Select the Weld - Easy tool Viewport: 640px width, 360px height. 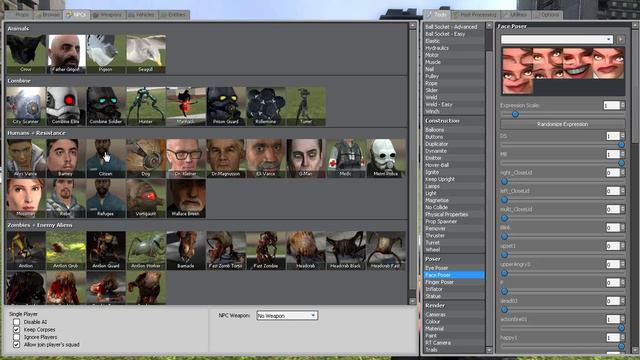(x=454, y=104)
